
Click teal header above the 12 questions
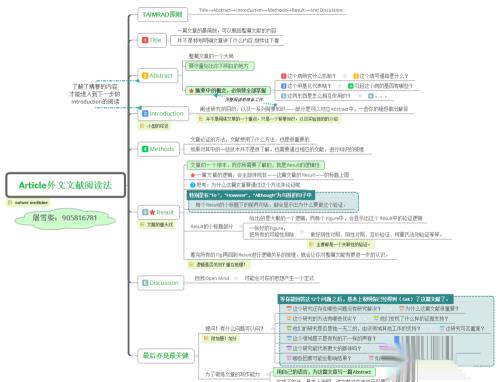pos(365,299)
